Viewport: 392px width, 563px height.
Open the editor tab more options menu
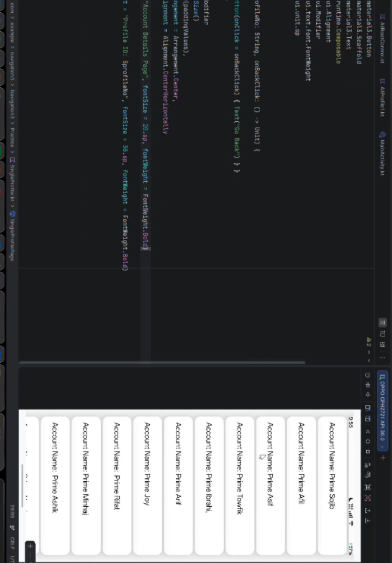click(x=383, y=358)
